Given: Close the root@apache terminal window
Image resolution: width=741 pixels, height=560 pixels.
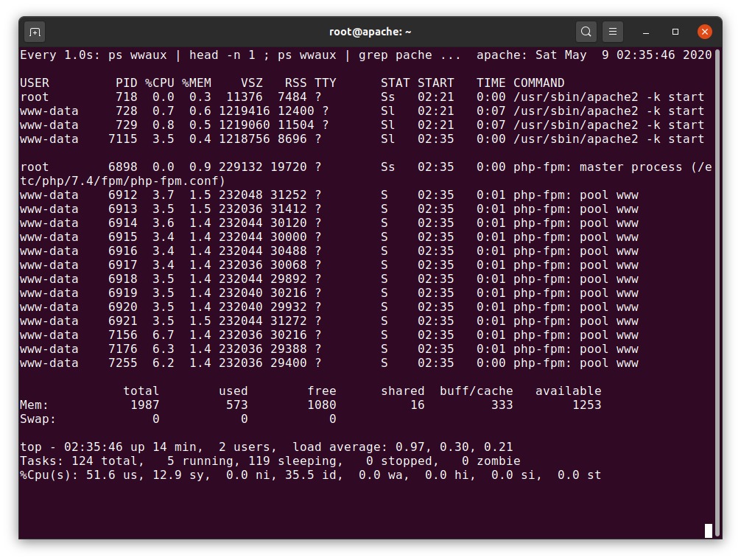Looking at the screenshot, I should click(x=705, y=32).
